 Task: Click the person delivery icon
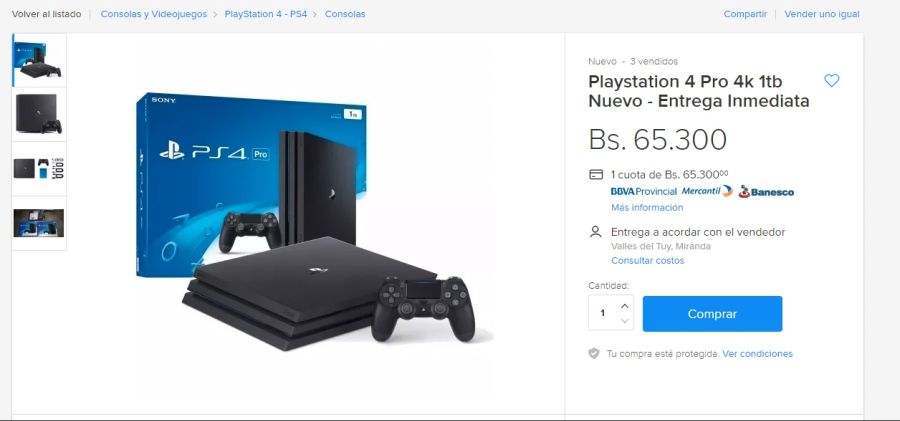tap(596, 232)
